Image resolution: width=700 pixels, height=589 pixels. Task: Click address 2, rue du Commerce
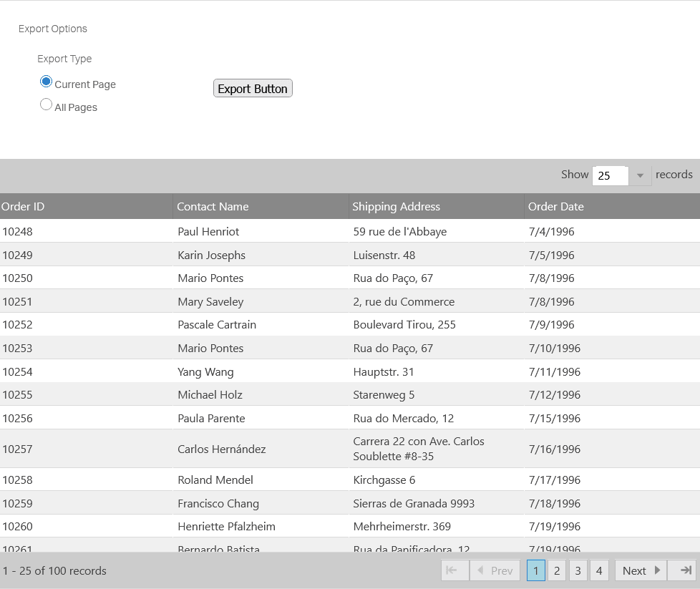(404, 302)
